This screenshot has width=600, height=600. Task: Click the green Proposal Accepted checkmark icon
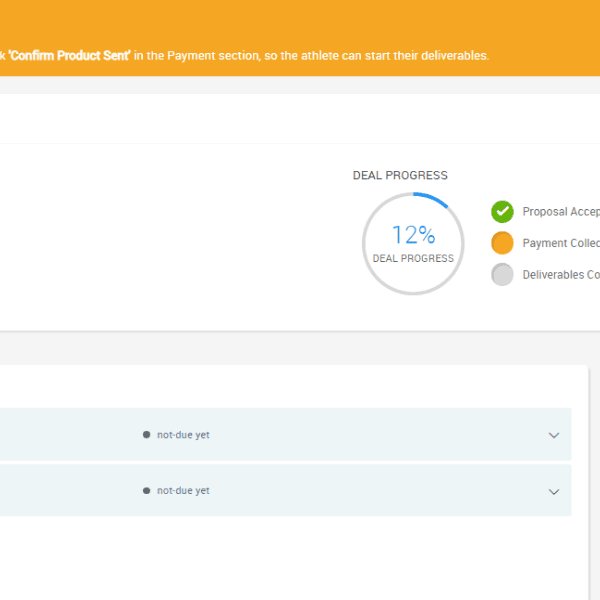[x=502, y=212]
